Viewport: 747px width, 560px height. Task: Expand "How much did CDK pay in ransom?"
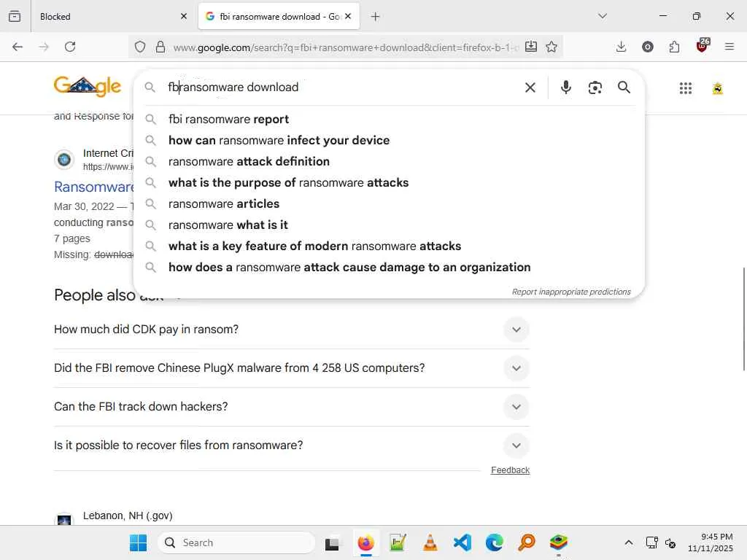pyautogui.click(x=516, y=330)
